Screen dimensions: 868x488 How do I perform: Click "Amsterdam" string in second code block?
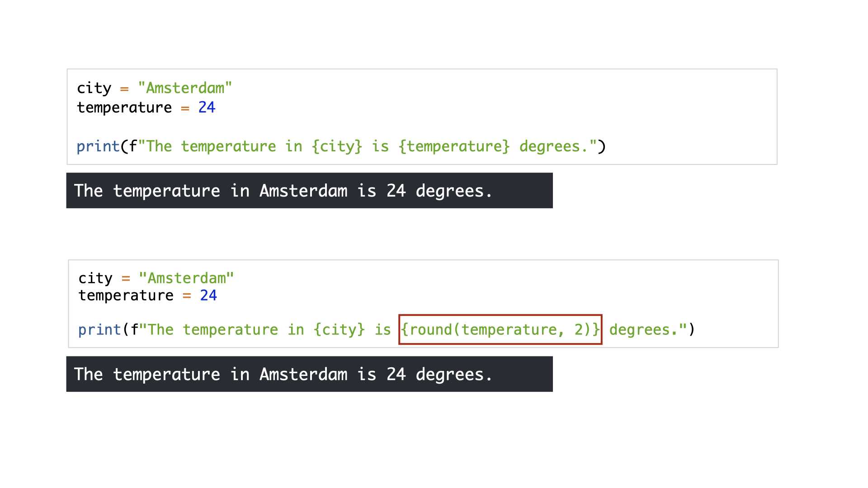(186, 278)
